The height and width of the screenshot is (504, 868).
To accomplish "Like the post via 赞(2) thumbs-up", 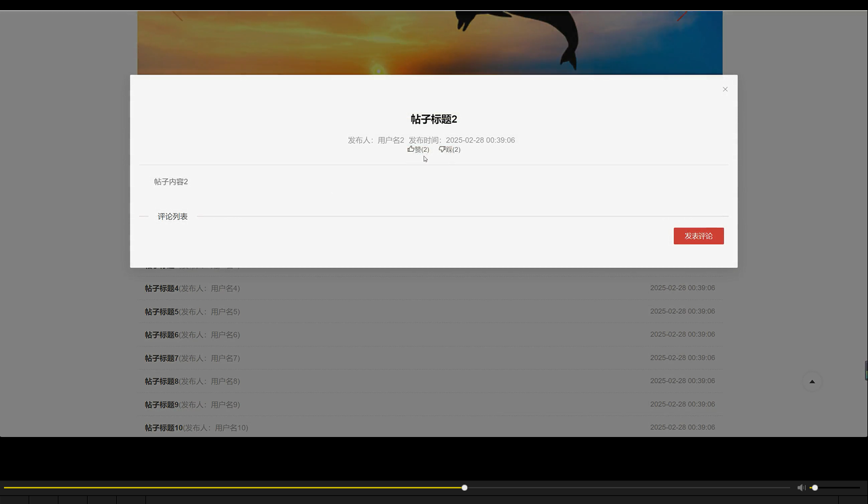I will tap(418, 149).
